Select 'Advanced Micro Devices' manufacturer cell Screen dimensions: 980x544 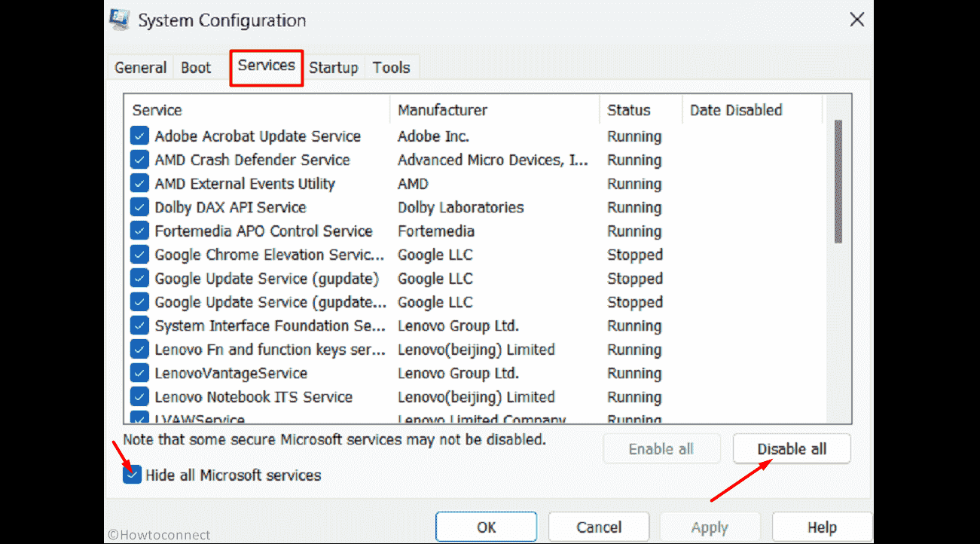point(493,160)
